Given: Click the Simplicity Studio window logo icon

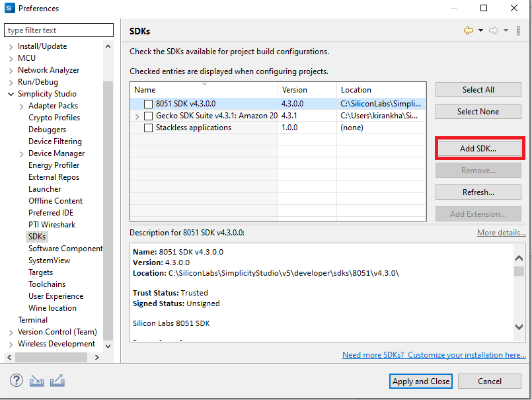Looking at the screenshot, I should [x=9, y=8].
